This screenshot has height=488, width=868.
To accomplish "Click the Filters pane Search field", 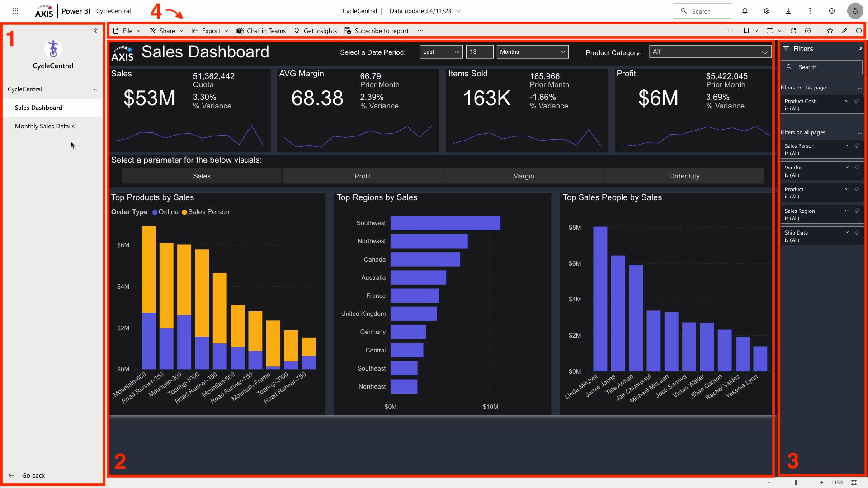I will 821,67.
